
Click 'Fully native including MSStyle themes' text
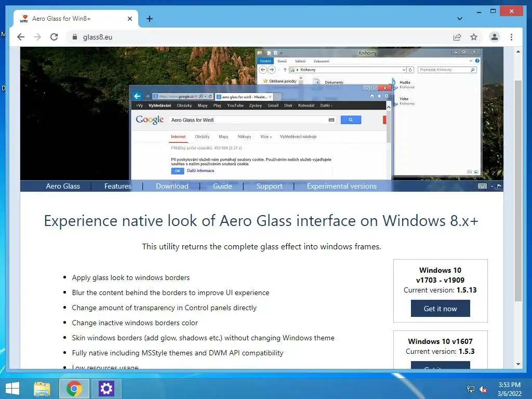click(x=178, y=353)
